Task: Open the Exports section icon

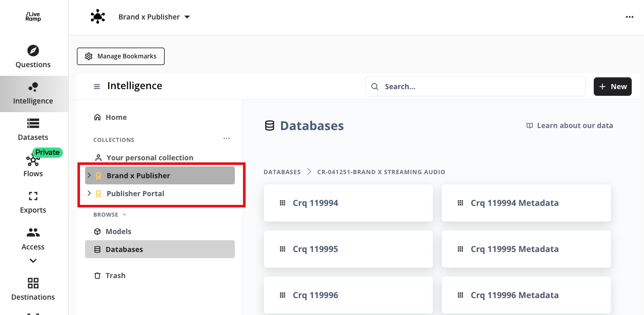Action: pos(33,196)
